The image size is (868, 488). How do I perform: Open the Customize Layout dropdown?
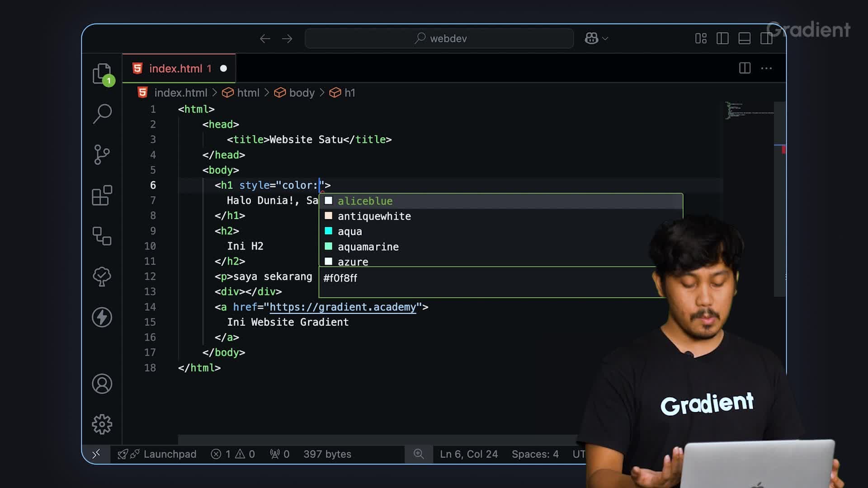pos(701,38)
